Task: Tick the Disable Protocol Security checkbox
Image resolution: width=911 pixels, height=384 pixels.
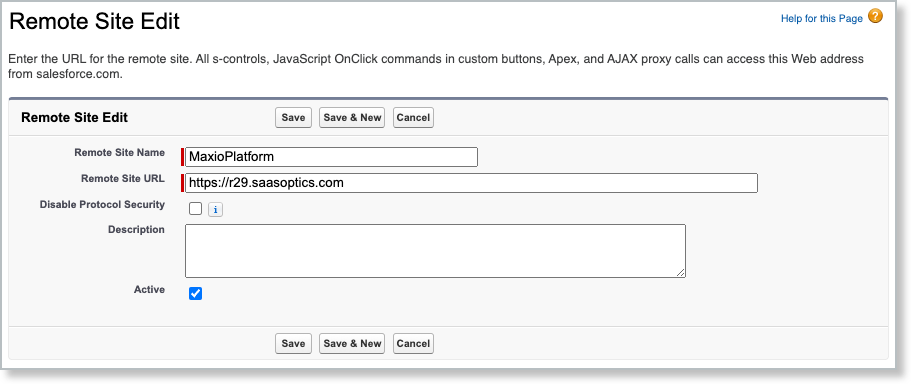Action: tap(196, 209)
